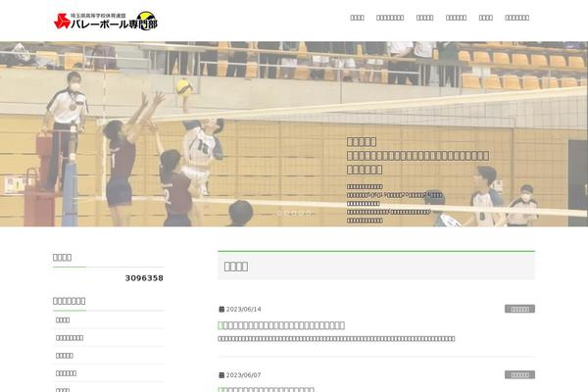The width and height of the screenshot is (588, 392).
Task: Open the fourth item in the header navigation
Action: click(x=456, y=18)
